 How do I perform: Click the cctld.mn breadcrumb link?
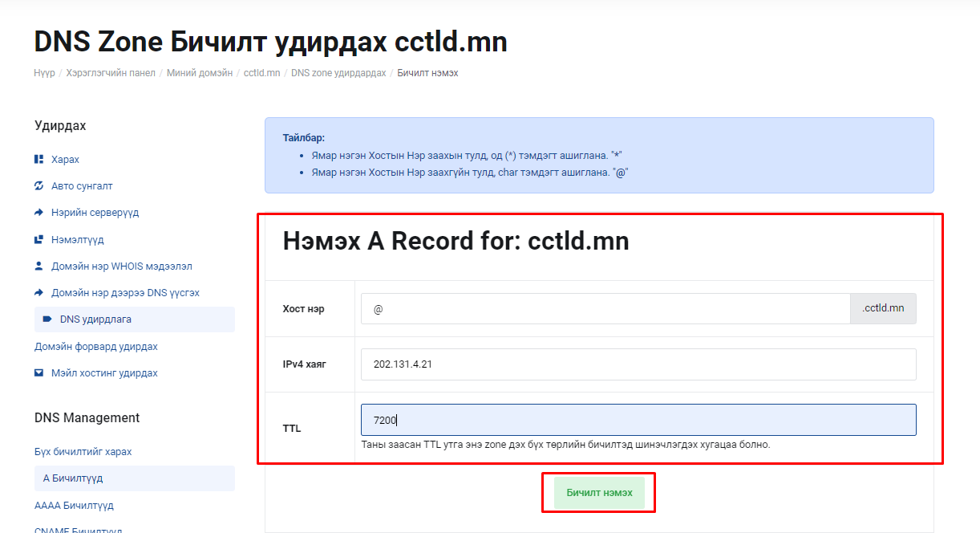tap(262, 73)
